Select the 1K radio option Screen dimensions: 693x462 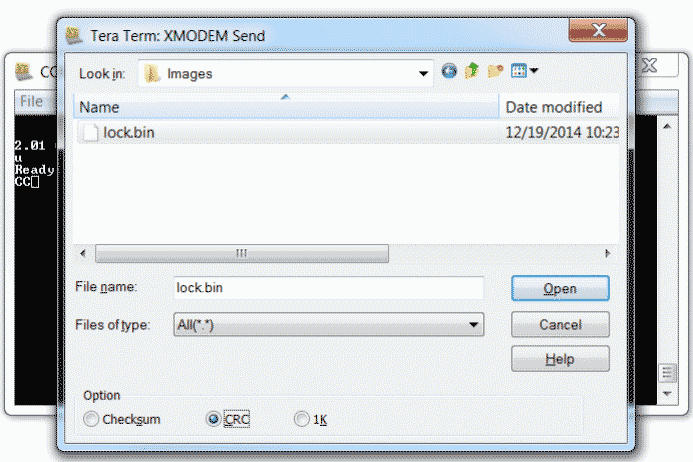[302, 419]
